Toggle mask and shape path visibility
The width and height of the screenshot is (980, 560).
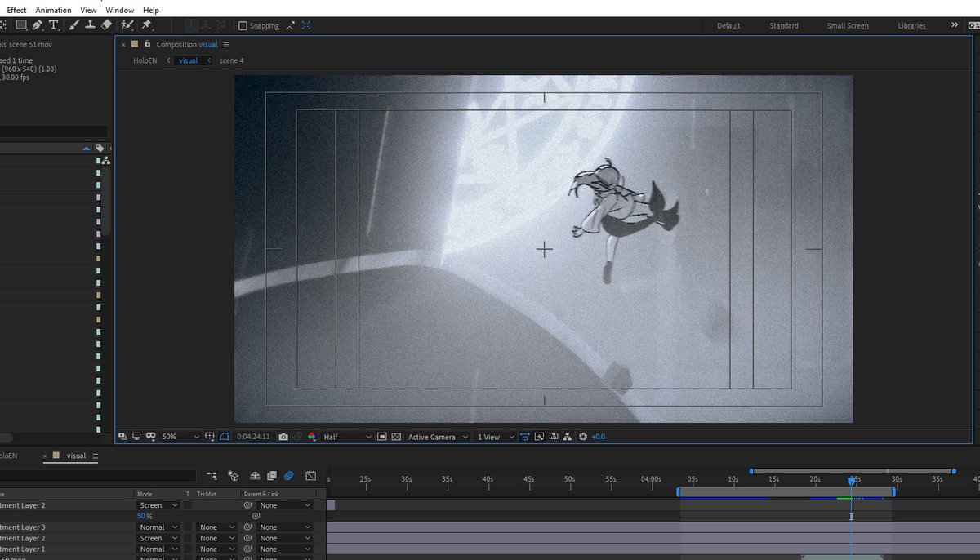point(223,437)
